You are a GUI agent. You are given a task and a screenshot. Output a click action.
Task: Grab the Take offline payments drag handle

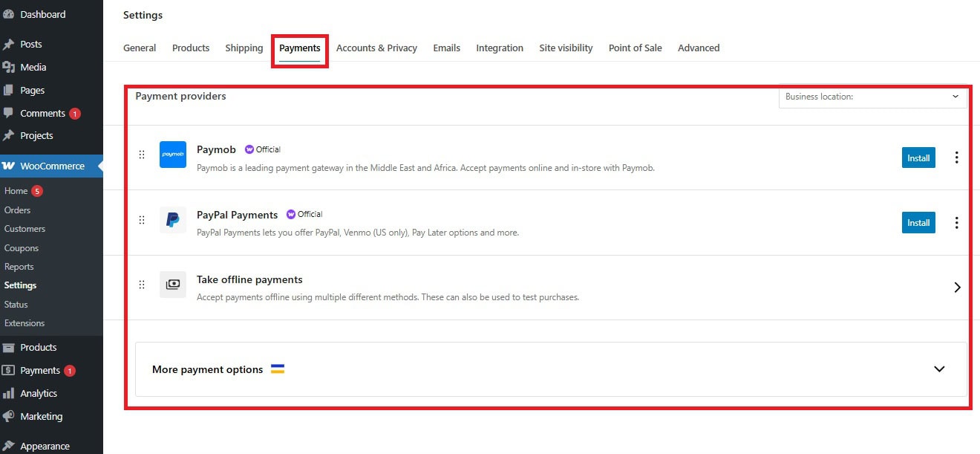point(142,285)
